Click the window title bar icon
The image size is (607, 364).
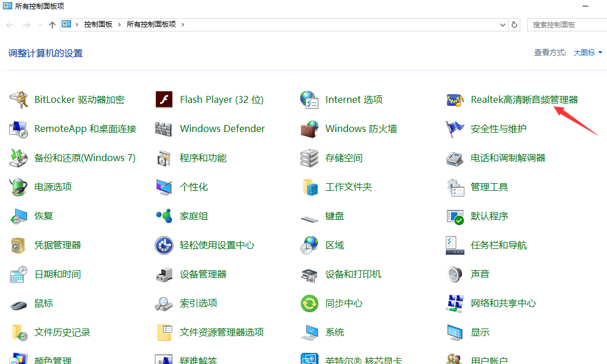(8, 6)
